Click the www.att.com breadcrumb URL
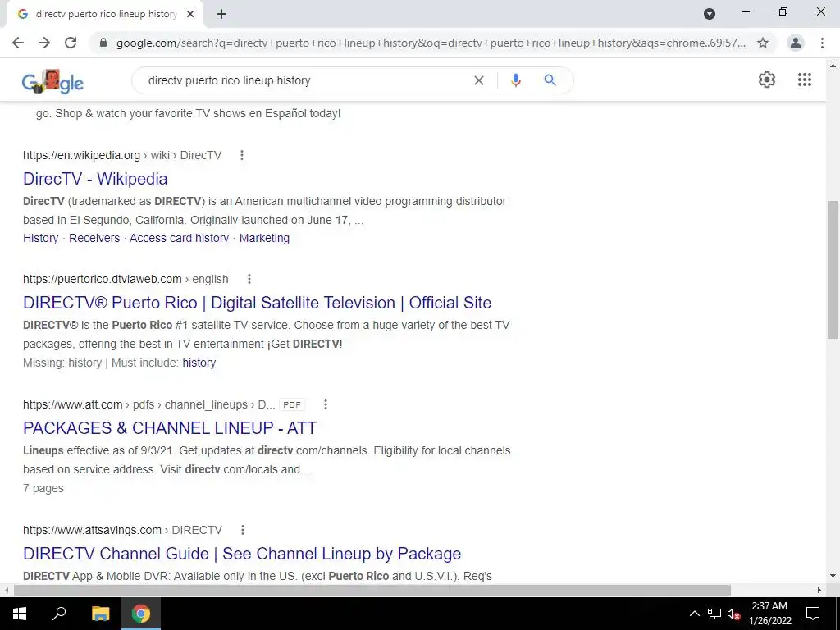This screenshot has width=840, height=630. tap(149, 404)
